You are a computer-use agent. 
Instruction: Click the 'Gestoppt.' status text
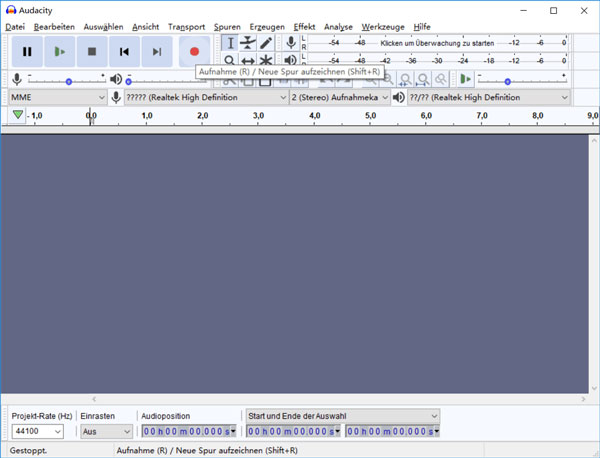(28, 451)
